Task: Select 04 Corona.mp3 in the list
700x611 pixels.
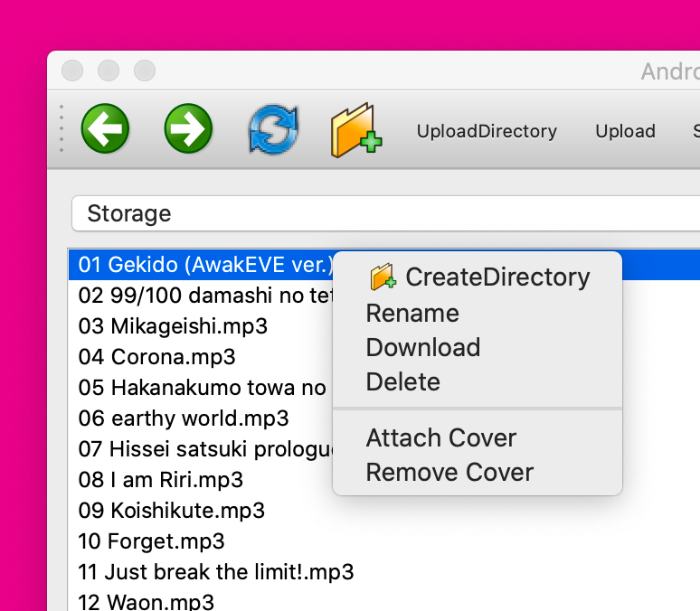Action: tap(156, 357)
